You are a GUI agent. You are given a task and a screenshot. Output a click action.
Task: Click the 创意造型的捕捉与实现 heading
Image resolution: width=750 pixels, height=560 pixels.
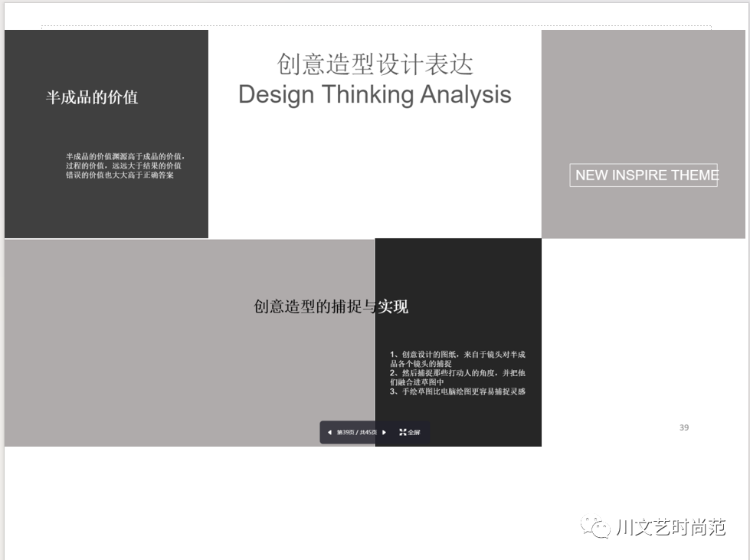(330, 307)
